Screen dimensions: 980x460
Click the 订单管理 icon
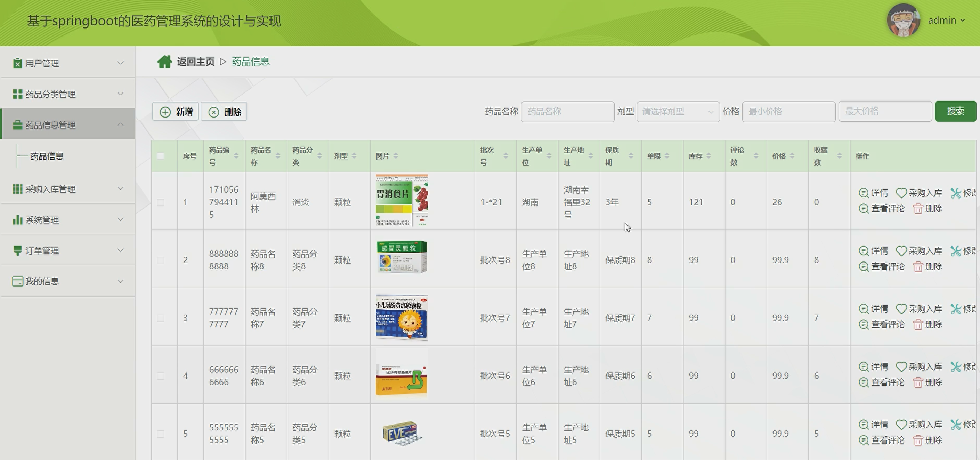click(17, 251)
